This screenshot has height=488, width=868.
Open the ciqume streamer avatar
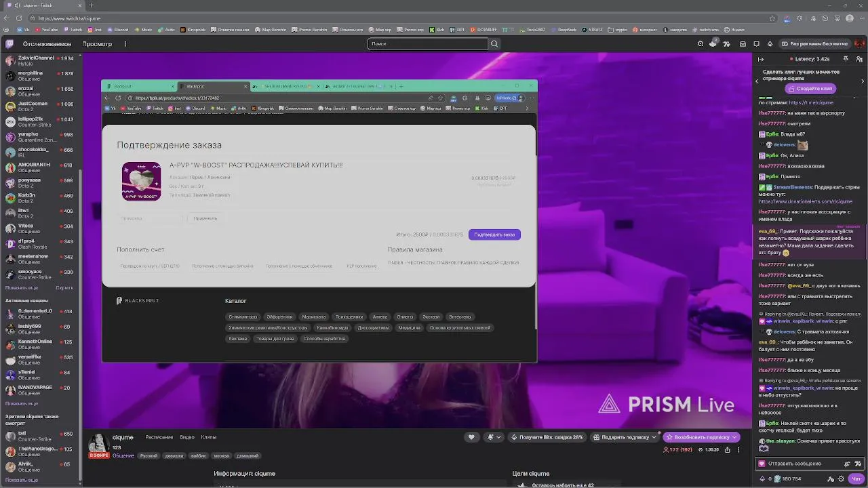(x=98, y=443)
